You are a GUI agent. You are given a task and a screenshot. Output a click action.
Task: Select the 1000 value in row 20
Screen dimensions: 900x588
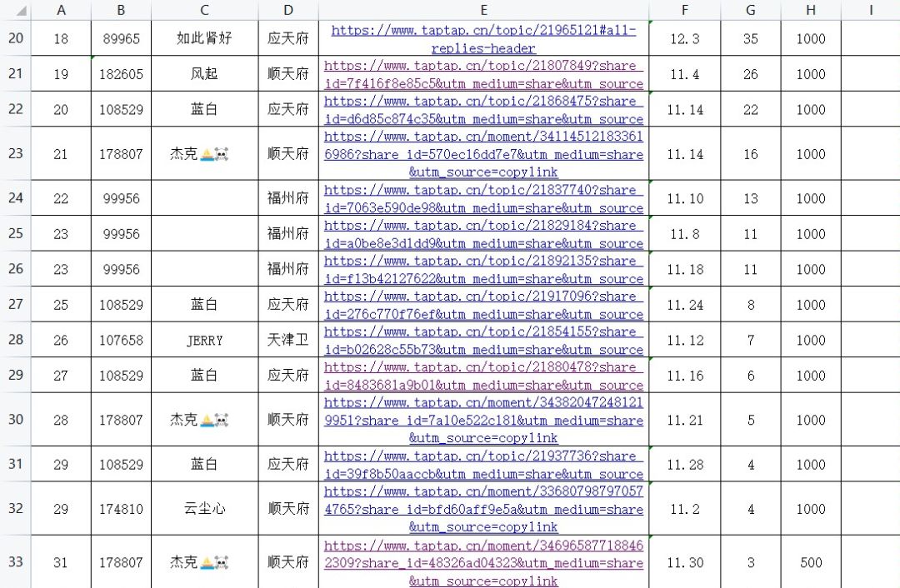point(811,38)
